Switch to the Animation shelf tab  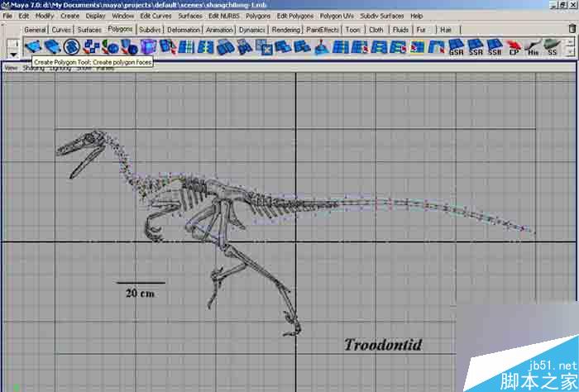[x=219, y=30]
